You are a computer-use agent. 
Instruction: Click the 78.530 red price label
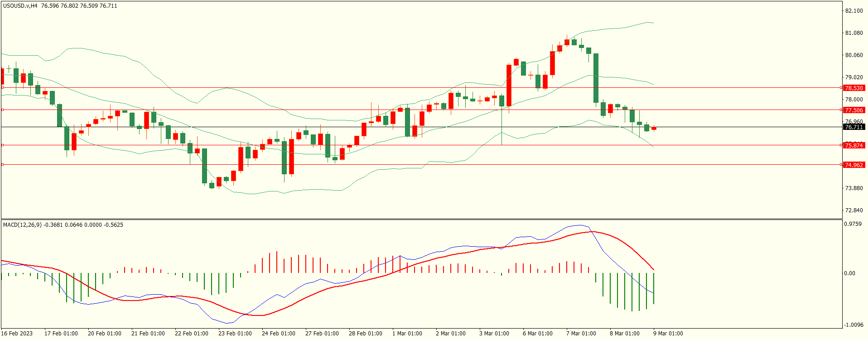pos(854,88)
